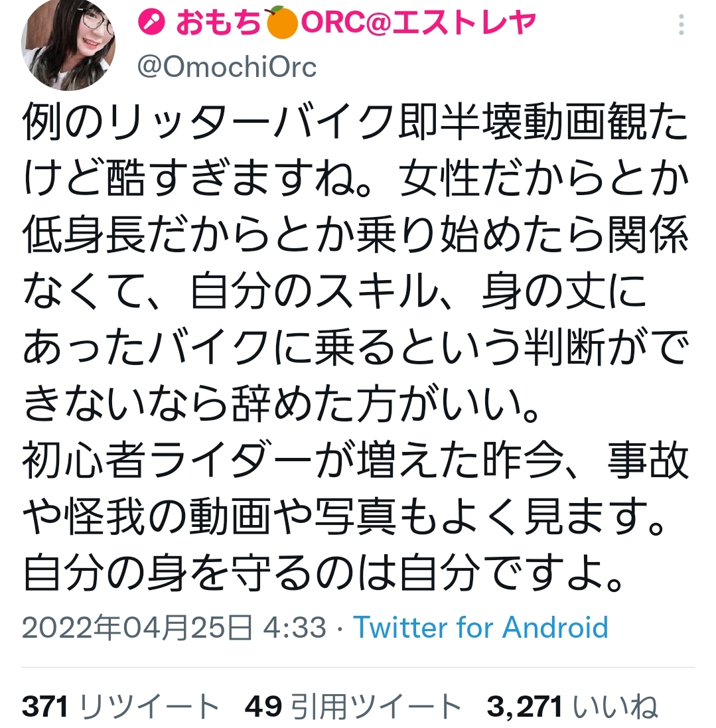Click the 371 retweet count number
This screenshot has height=728, width=716.
pyautogui.click(x=45, y=707)
